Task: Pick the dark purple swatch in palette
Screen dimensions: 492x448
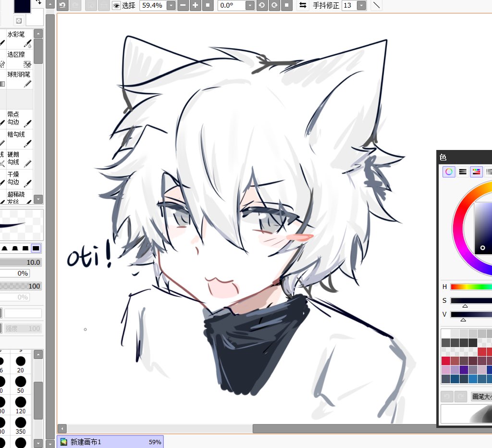Action: coord(464,370)
